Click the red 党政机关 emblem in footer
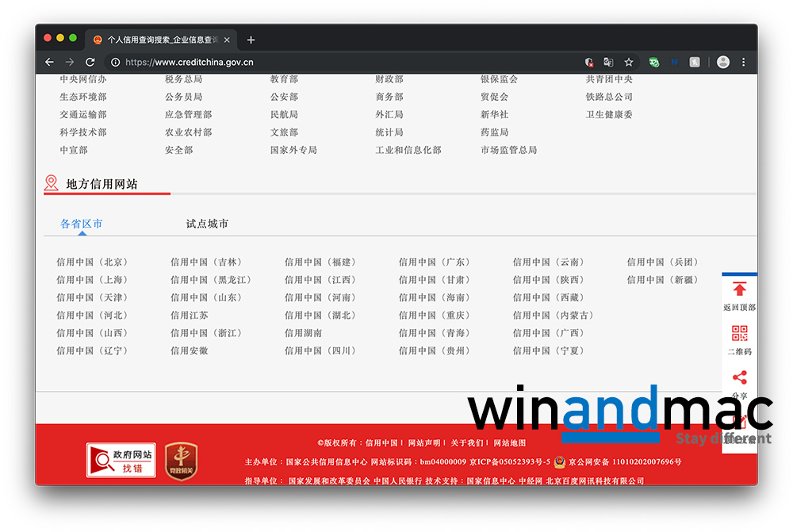This screenshot has width=793, height=532. [x=181, y=460]
